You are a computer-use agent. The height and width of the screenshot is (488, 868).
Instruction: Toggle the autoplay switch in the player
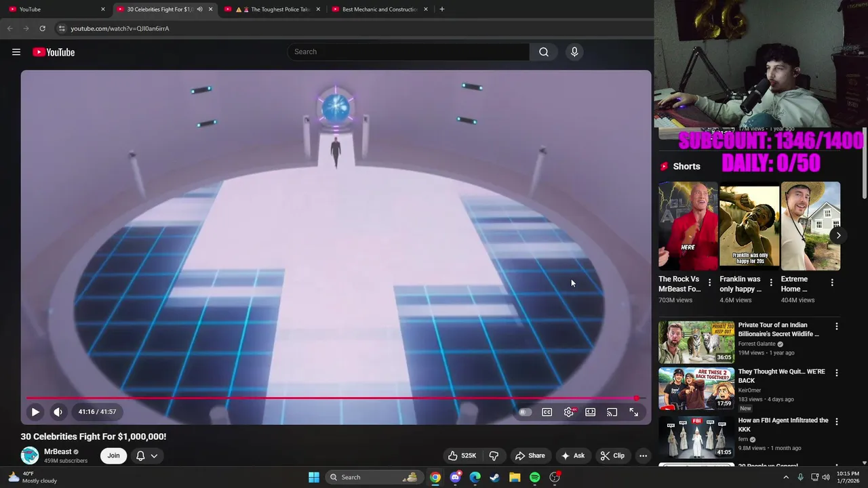click(x=525, y=412)
